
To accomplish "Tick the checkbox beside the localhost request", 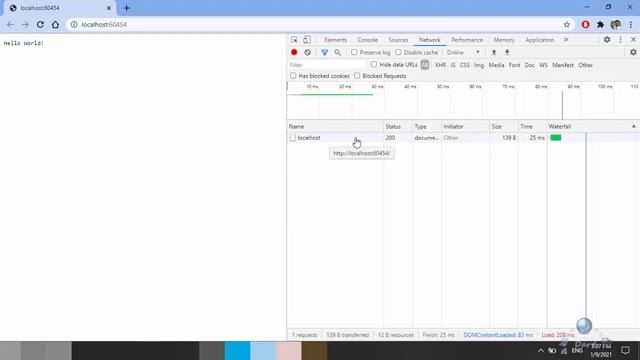I will 293,138.
